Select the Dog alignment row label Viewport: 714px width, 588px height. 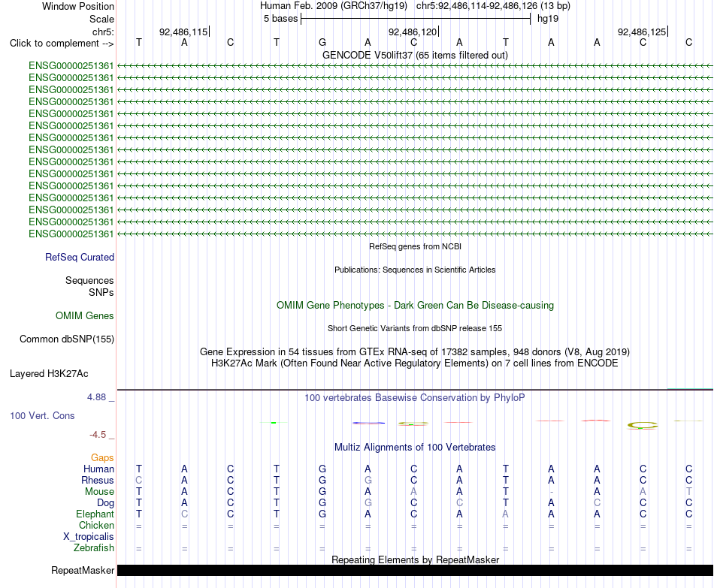point(106,503)
